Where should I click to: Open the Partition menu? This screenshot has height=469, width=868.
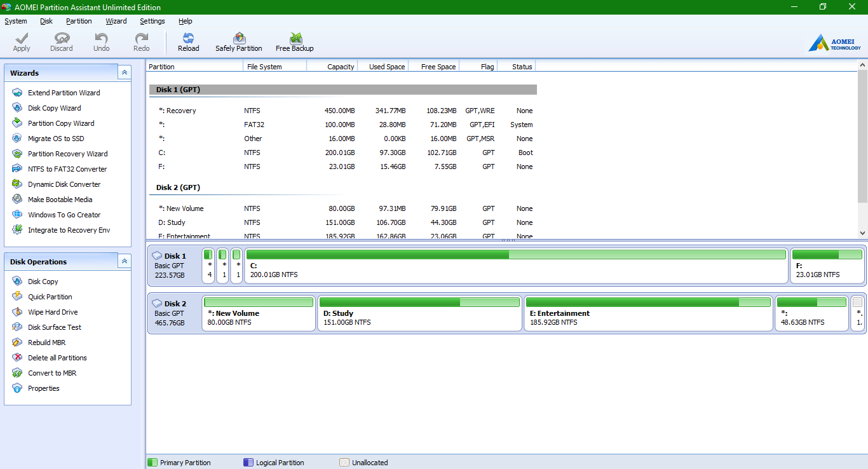point(79,21)
